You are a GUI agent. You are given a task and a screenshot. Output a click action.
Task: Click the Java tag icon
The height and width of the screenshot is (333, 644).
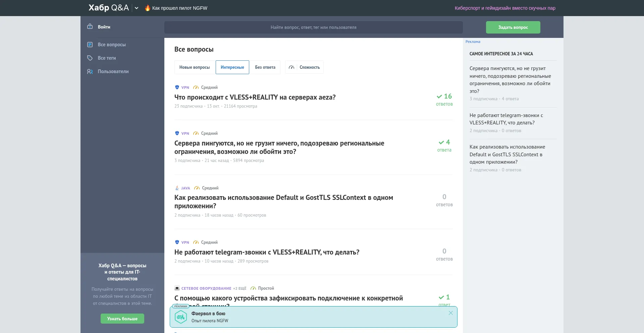(177, 188)
